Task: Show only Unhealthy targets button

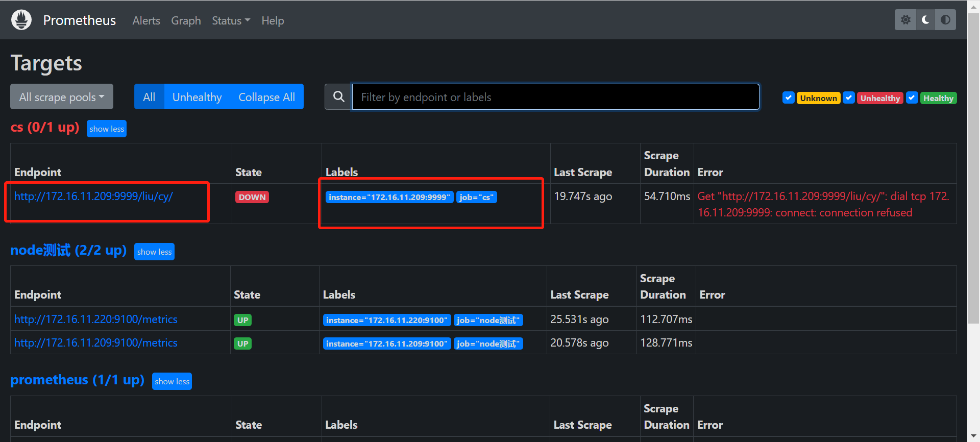Action: pyautogui.click(x=197, y=97)
